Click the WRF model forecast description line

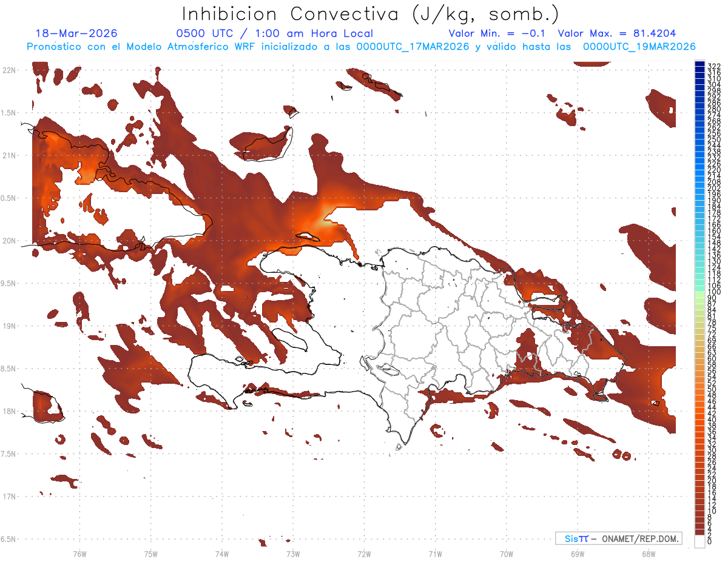point(361,47)
